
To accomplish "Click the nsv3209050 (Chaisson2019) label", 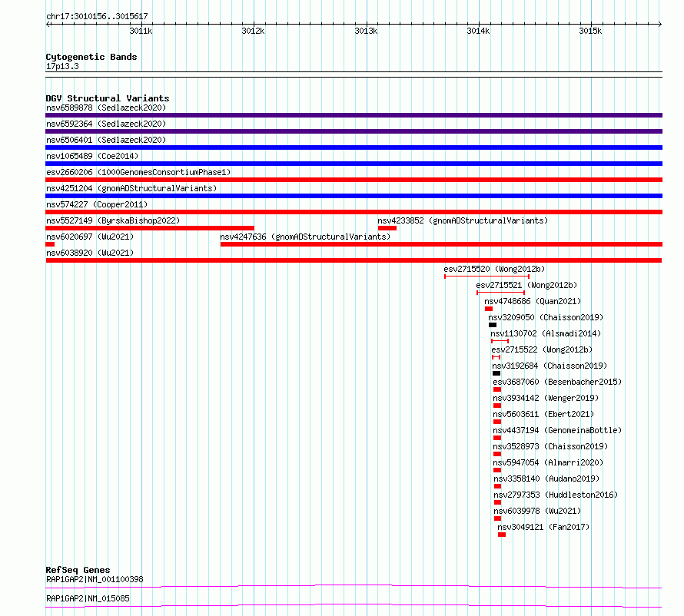I will pyautogui.click(x=546, y=317).
